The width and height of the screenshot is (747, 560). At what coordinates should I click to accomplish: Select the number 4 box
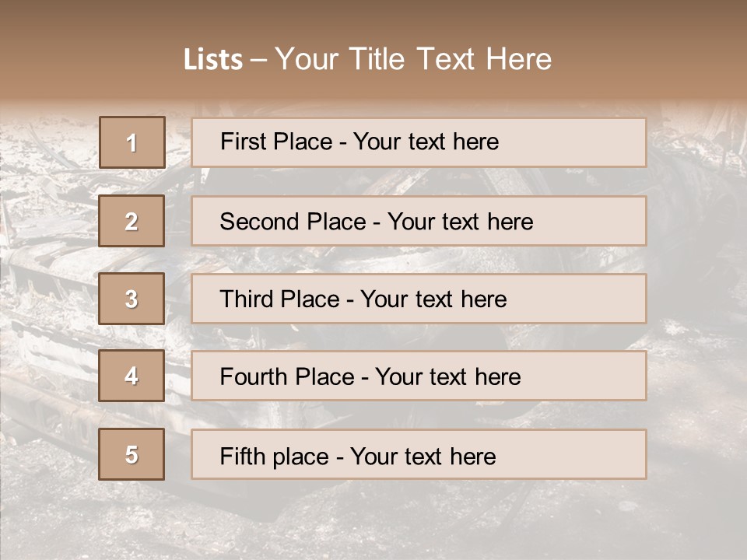point(132,376)
